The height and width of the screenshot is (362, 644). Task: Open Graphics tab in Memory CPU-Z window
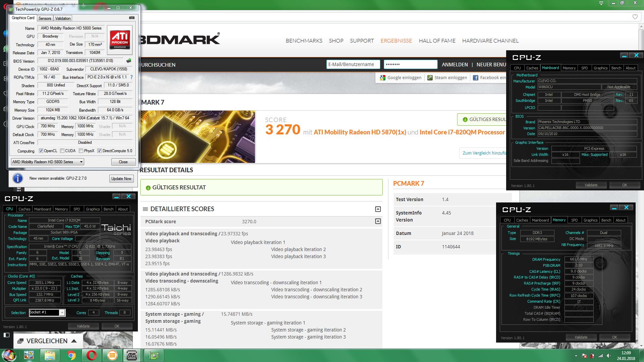click(590, 220)
